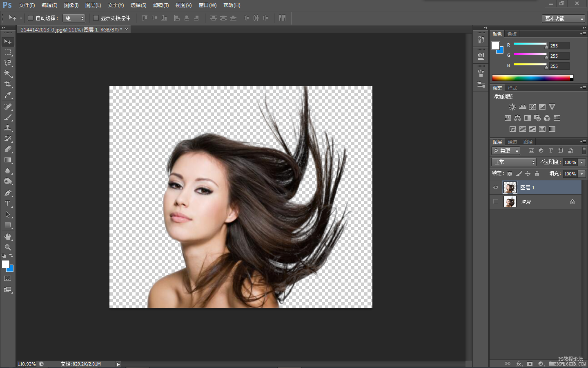This screenshot has width=588, height=368.
Task: Select the Blur tool
Action: pyautogui.click(x=8, y=171)
